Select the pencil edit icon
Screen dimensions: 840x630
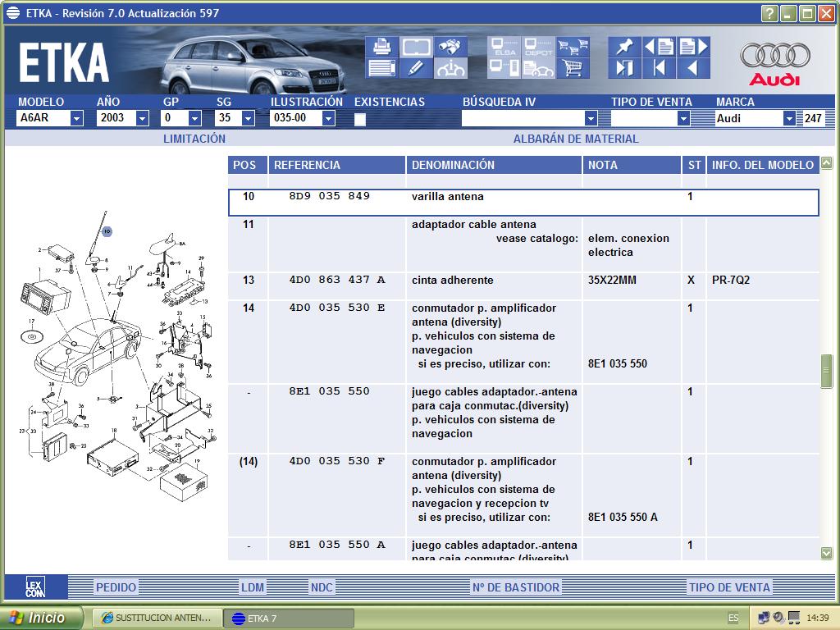416,69
